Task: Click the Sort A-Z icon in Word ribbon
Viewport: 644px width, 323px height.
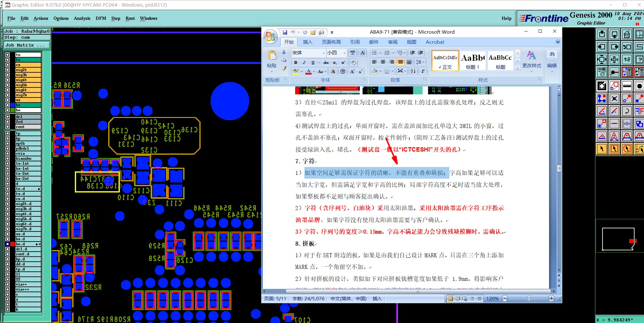Action: click(x=413, y=71)
